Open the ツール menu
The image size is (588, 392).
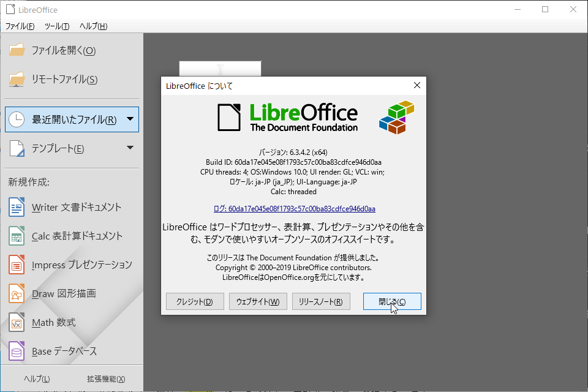(x=56, y=26)
